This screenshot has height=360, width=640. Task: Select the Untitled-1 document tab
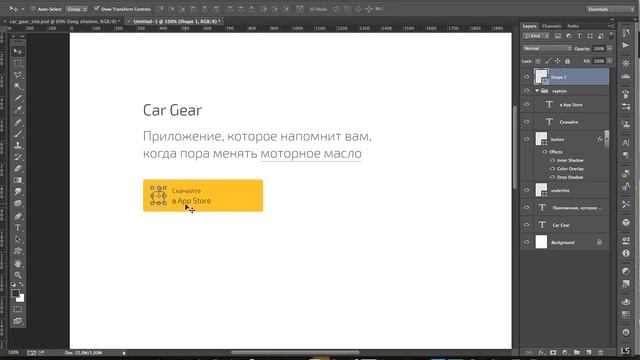176,21
